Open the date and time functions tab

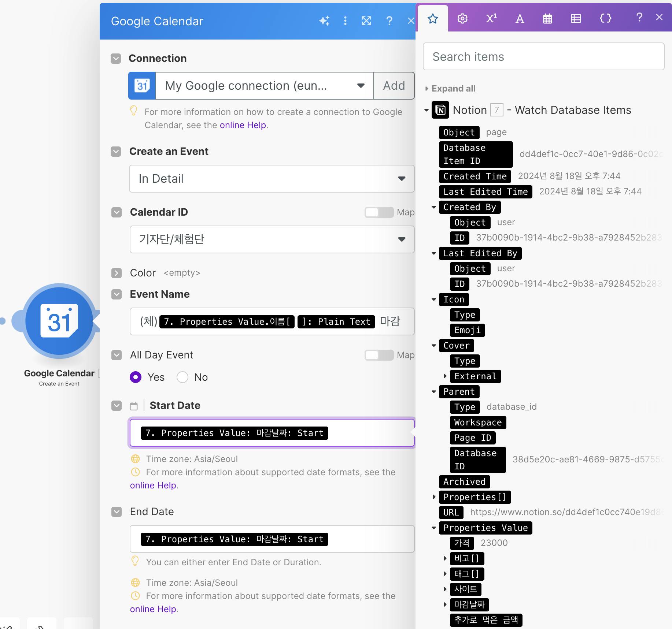pos(547,19)
